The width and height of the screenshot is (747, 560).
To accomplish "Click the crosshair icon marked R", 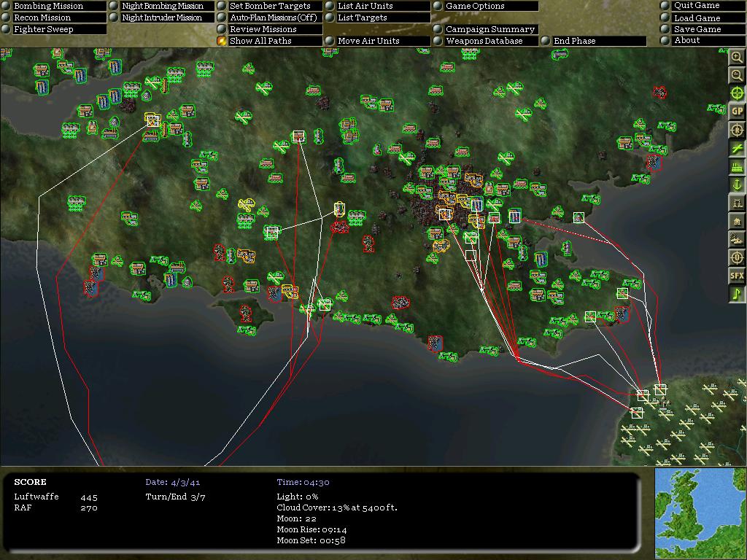I will click(x=737, y=130).
